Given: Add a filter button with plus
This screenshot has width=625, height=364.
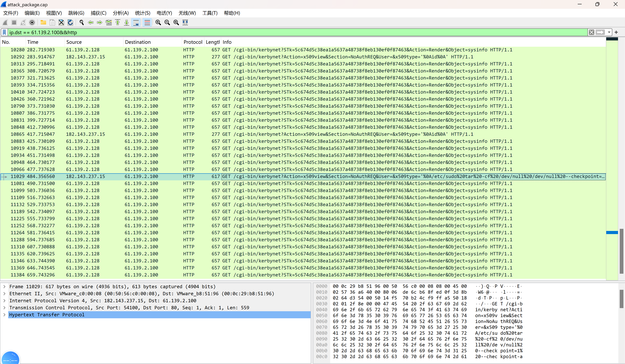Looking at the screenshot, I should pos(616,32).
